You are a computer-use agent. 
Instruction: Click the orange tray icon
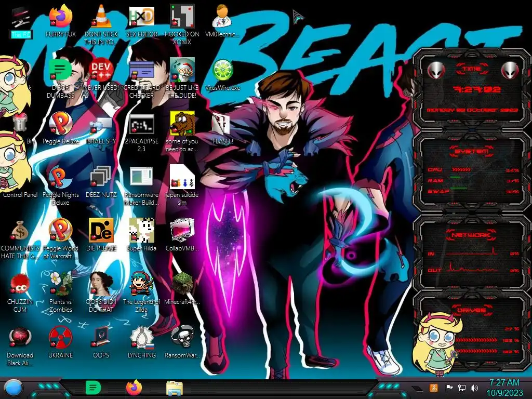[433, 388]
